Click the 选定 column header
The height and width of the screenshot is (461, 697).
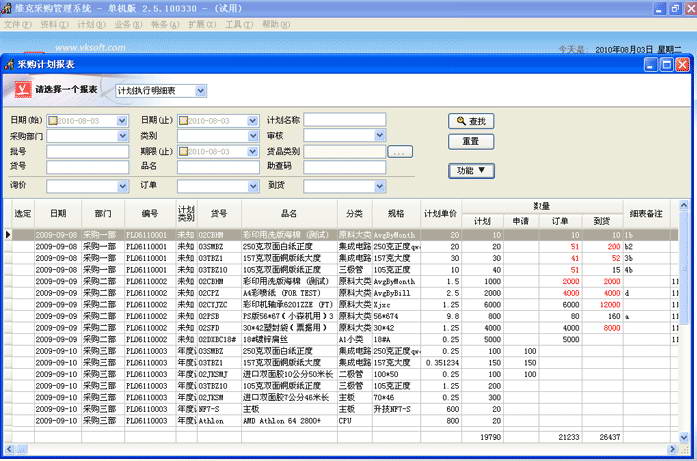23,214
